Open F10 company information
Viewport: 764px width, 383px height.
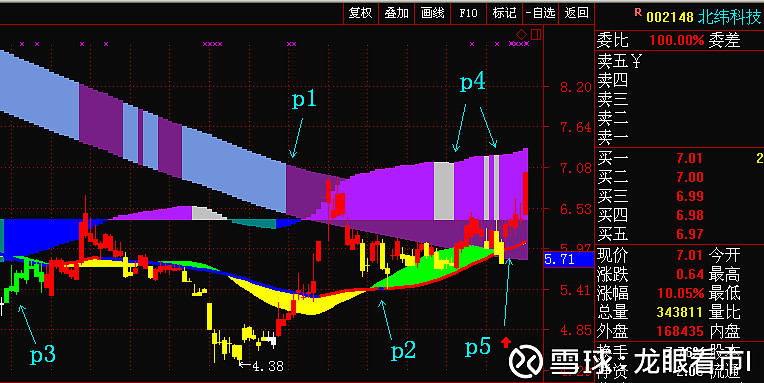click(468, 13)
